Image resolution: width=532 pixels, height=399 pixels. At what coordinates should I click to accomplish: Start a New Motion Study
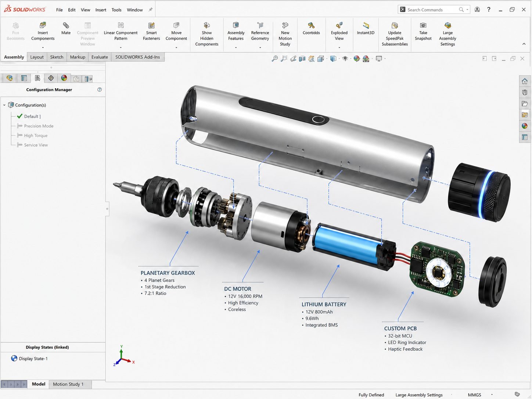coord(285,34)
